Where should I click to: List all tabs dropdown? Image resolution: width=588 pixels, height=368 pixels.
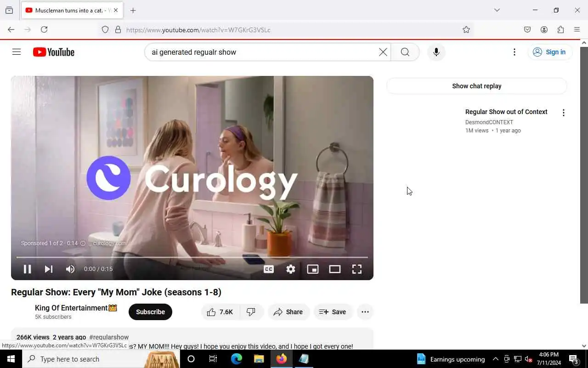[497, 10]
